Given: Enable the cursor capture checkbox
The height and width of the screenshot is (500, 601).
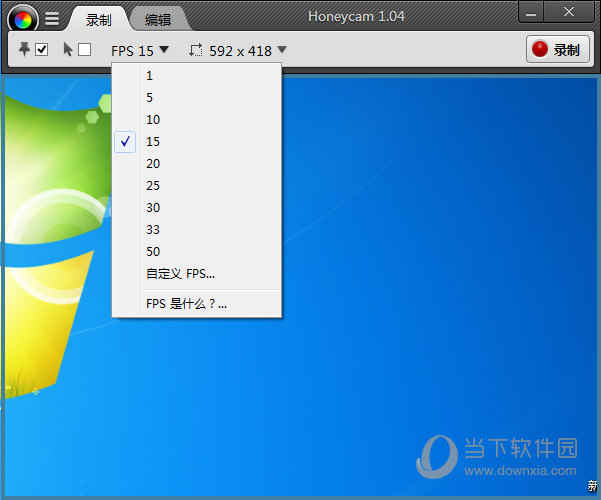Looking at the screenshot, I should 84,49.
